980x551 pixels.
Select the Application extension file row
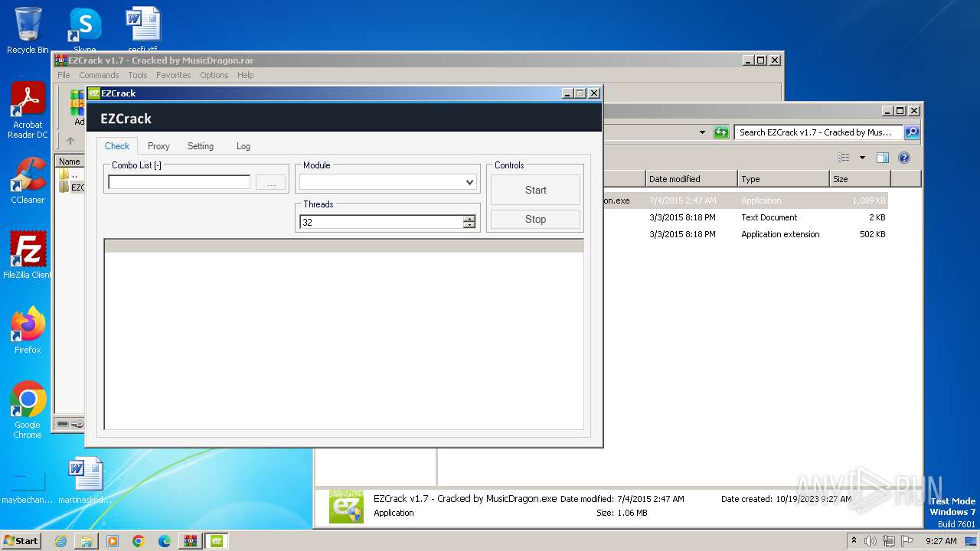pyautogui.click(x=744, y=234)
